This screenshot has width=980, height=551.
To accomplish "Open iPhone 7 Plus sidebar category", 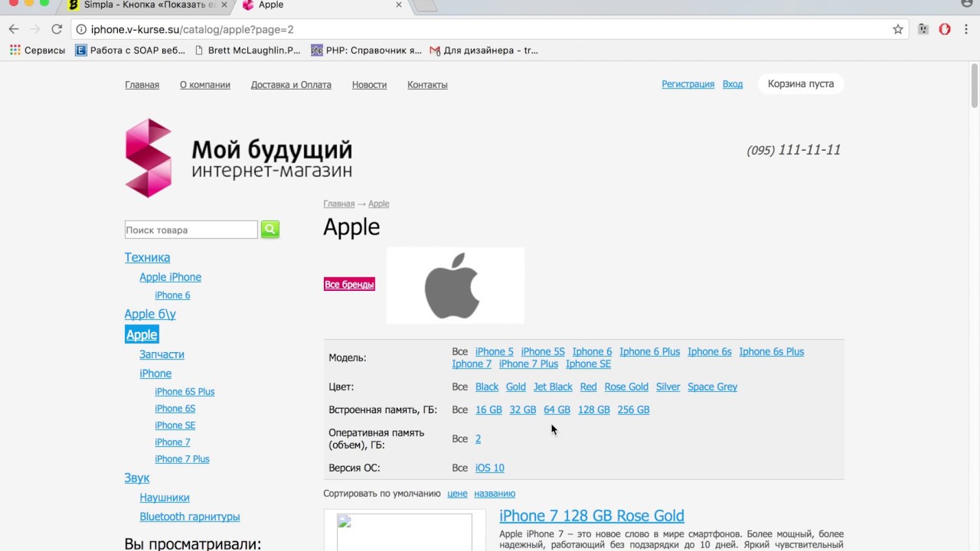I will pyautogui.click(x=182, y=459).
